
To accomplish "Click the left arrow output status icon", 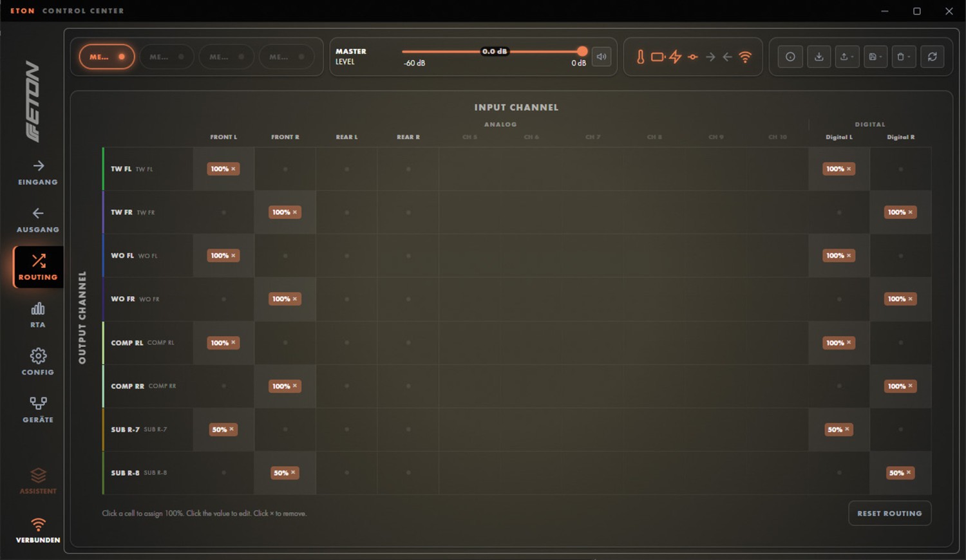I will coord(727,57).
